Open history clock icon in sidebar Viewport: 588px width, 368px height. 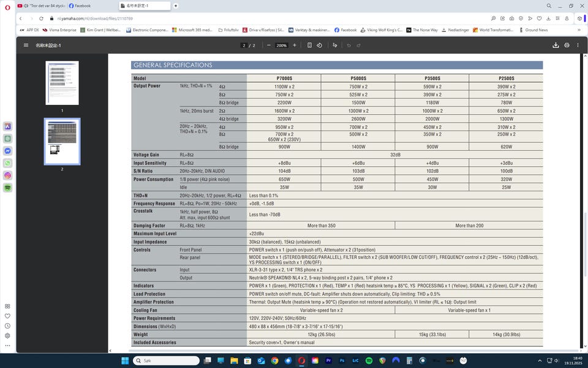(7, 326)
